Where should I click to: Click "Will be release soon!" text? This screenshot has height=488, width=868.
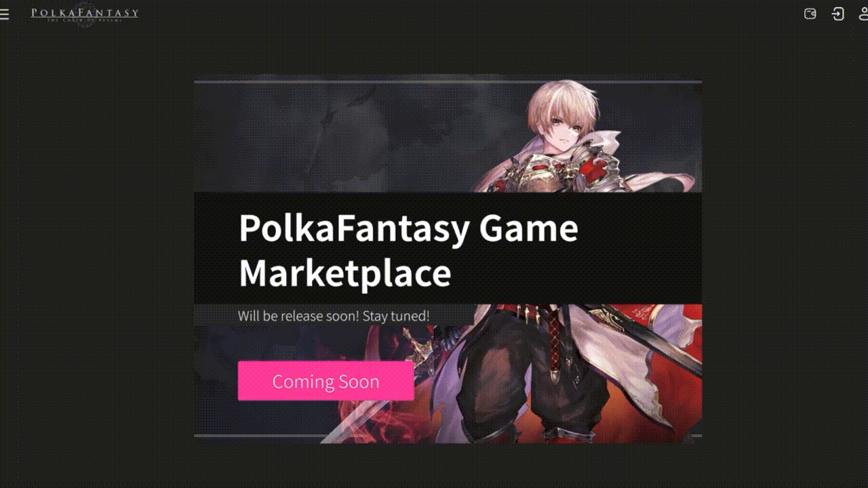(x=298, y=316)
